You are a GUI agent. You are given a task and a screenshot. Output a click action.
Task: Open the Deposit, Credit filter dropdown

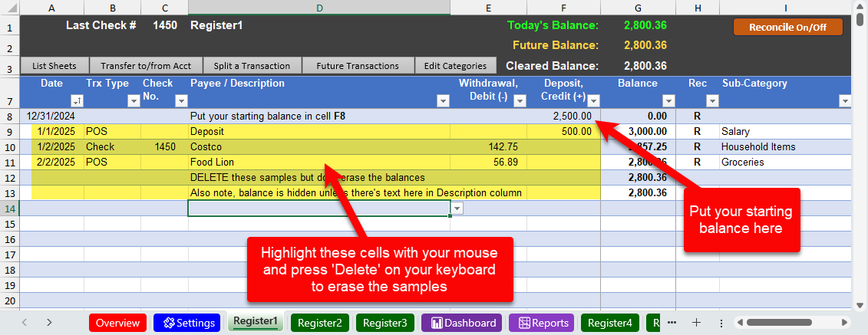[593, 101]
